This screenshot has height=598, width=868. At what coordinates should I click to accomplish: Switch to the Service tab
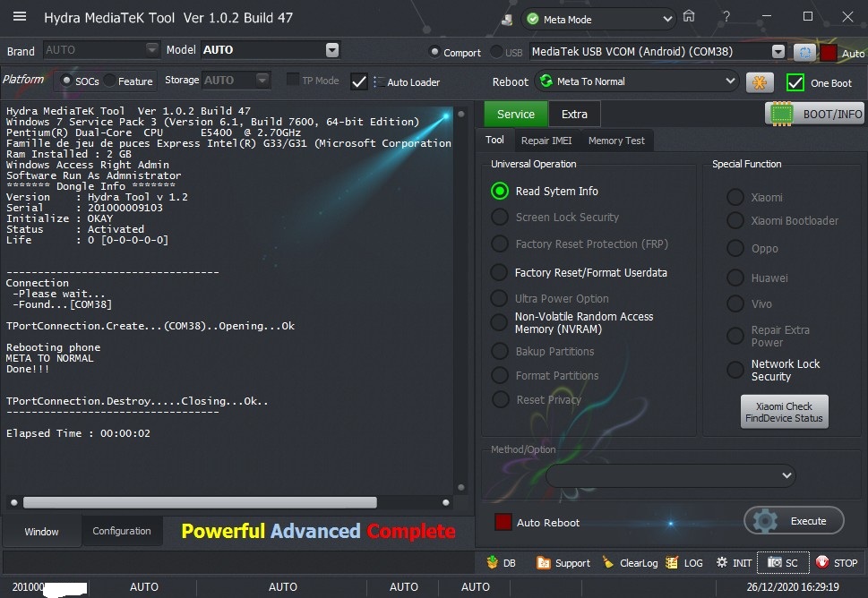(x=516, y=114)
